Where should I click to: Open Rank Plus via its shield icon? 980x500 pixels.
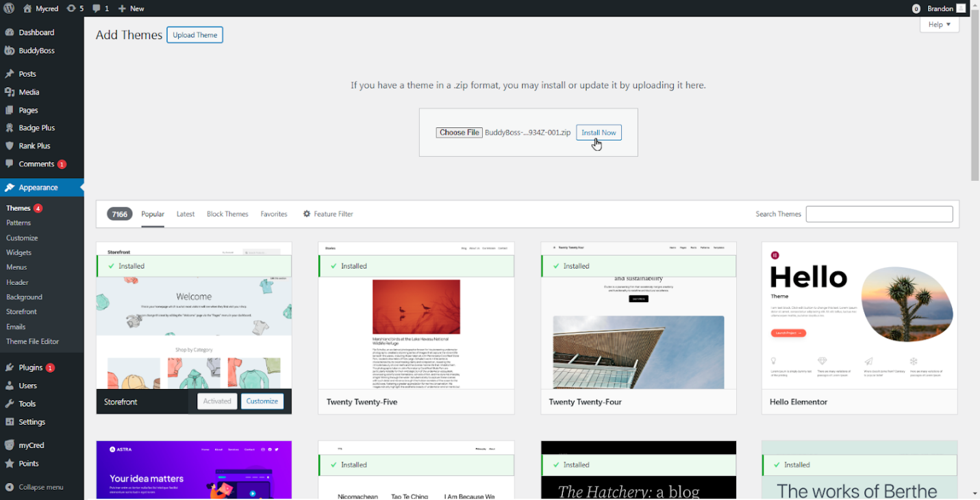pyautogui.click(x=10, y=146)
